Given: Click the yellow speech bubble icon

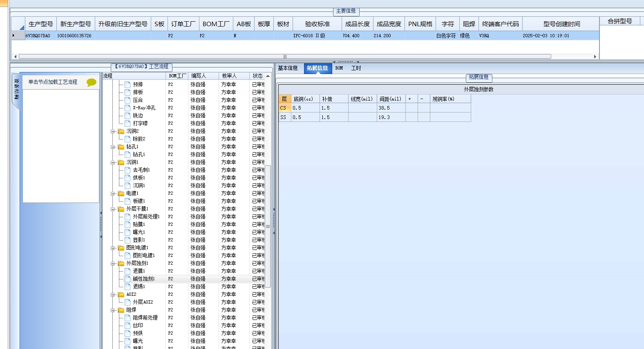Looking at the screenshot, I should click(92, 82).
